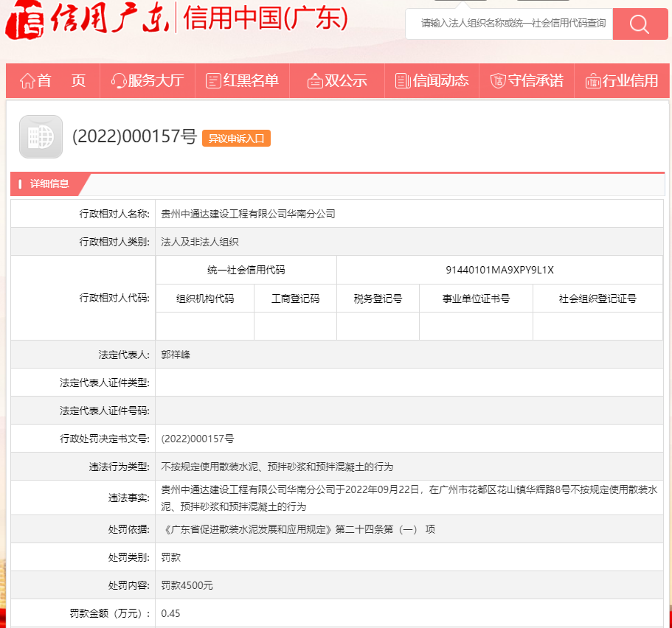
Task: Click the 信用广东 red seal logo
Action: 26,22
